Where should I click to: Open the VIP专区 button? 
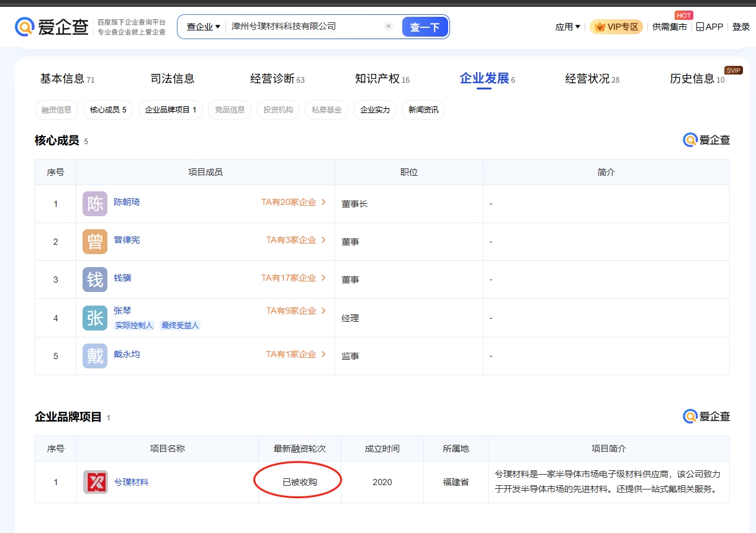[x=616, y=27]
